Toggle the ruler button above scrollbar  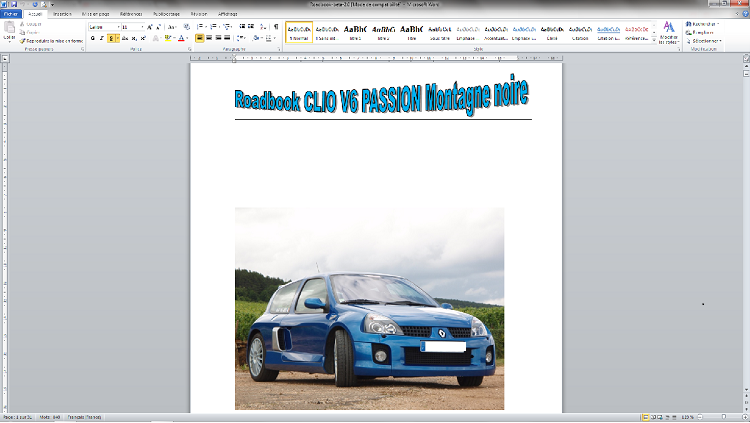(746, 59)
